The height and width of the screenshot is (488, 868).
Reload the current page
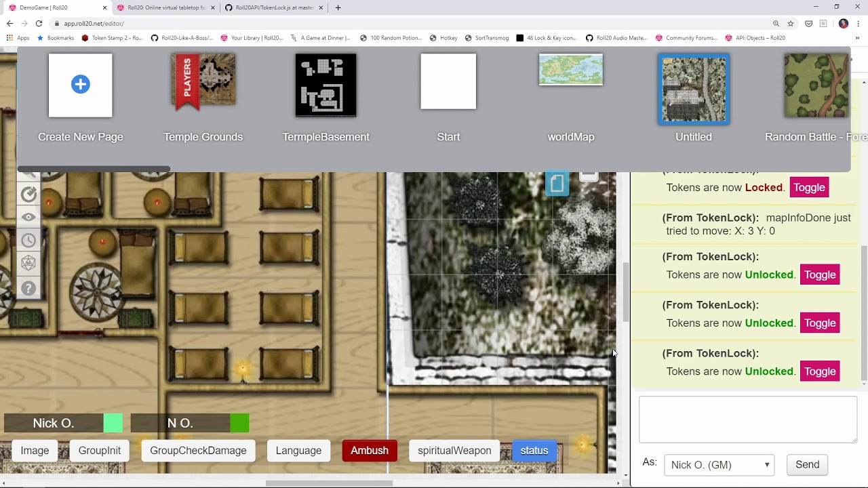(x=39, y=23)
